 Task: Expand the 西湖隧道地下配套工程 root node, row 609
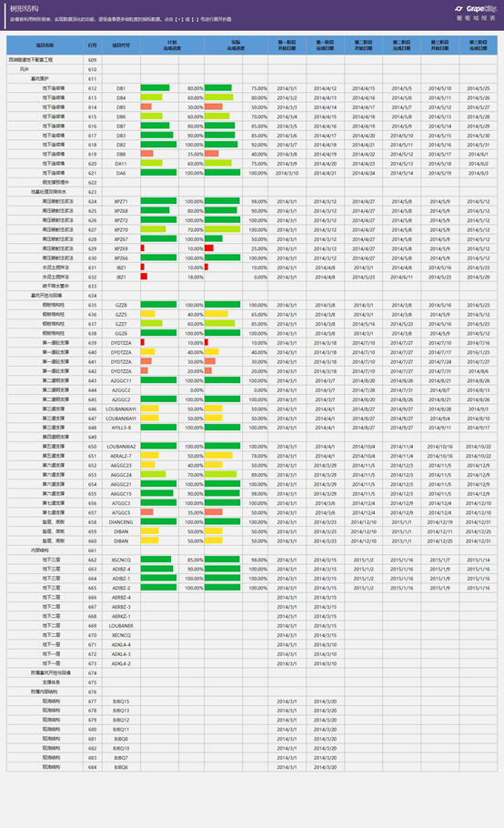[x=31, y=60]
